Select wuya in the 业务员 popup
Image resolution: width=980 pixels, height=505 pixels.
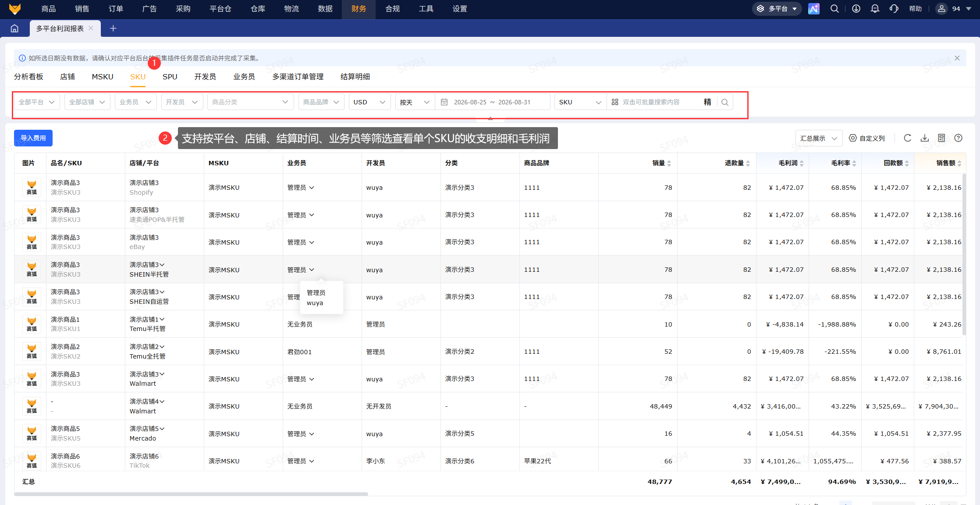point(315,303)
